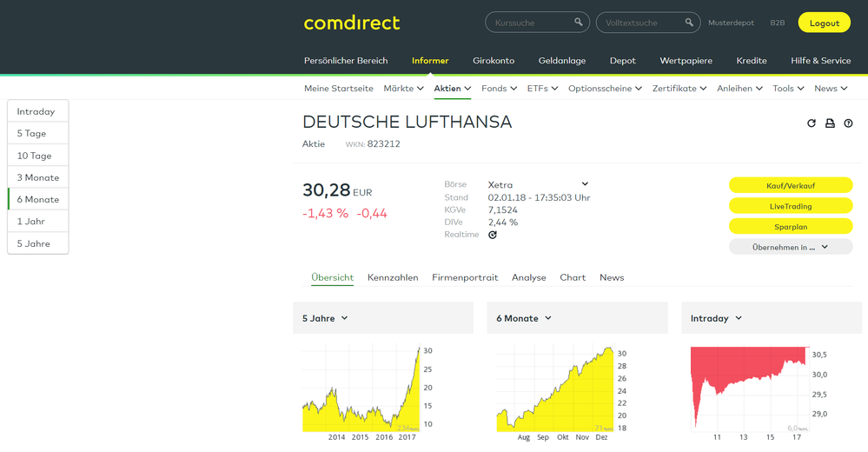Click the red Intraday price chart
The width and height of the screenshot is (868, 452).
[748, 388]
